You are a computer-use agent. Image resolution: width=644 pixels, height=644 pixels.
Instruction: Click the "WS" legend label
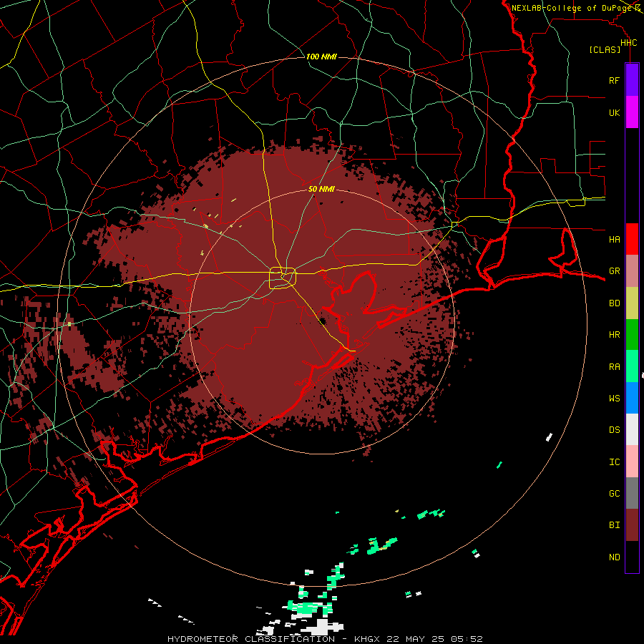pos(614,399)
